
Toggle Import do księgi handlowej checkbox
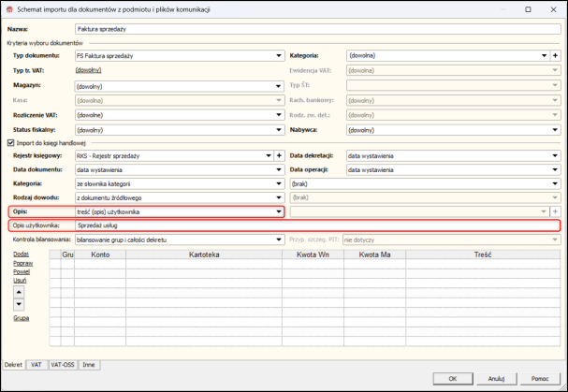click(x=11, y=143)
